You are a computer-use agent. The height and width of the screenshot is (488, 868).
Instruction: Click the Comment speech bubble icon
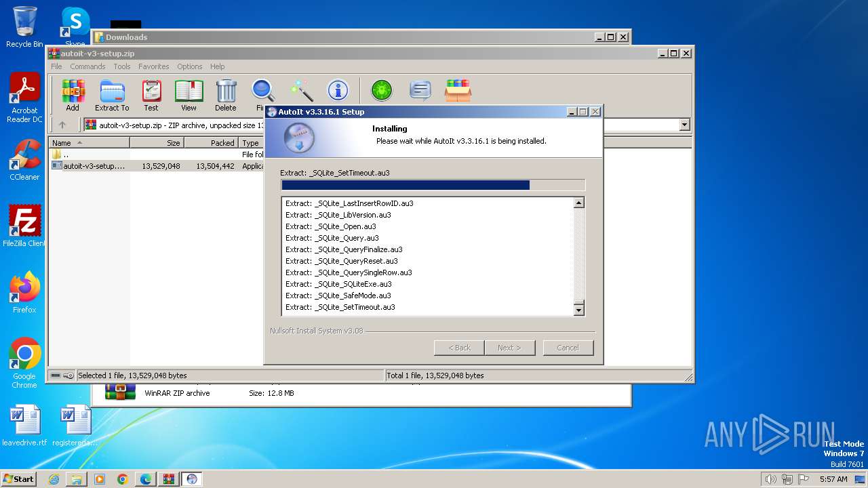420,90
